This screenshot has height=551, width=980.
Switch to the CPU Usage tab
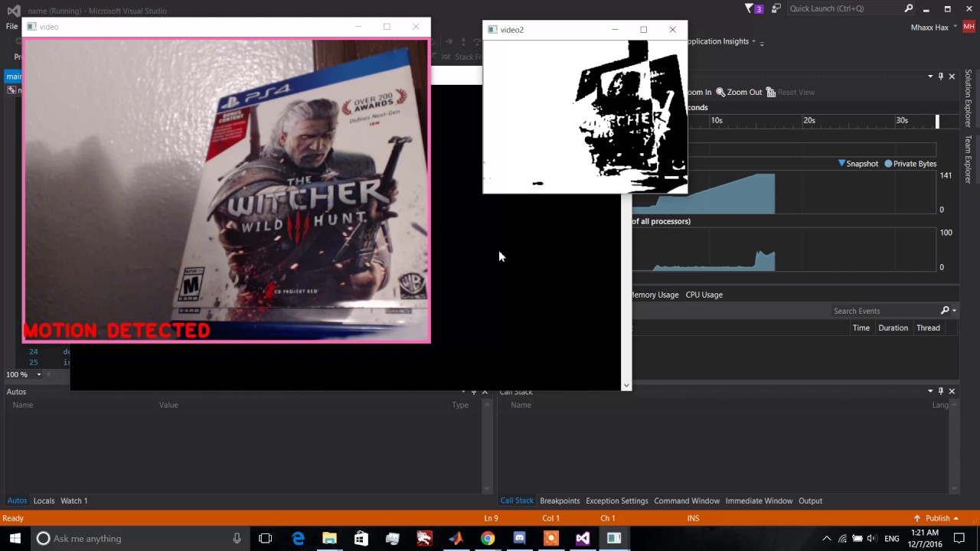(704, 295)
